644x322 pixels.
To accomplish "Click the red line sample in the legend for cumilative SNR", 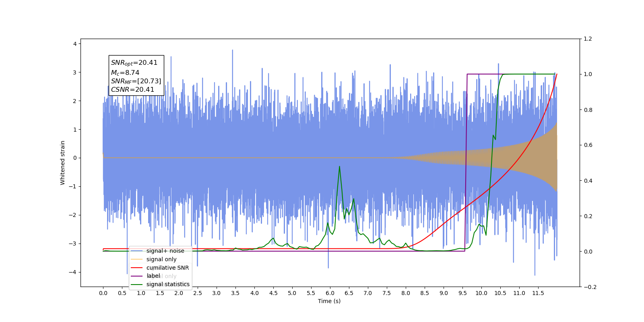I will 137,268.
